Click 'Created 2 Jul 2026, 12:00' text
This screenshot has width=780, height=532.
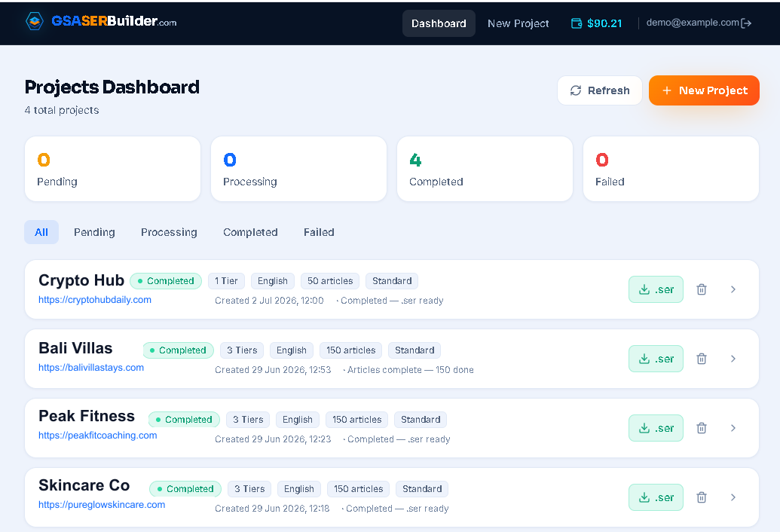point(269,301)
